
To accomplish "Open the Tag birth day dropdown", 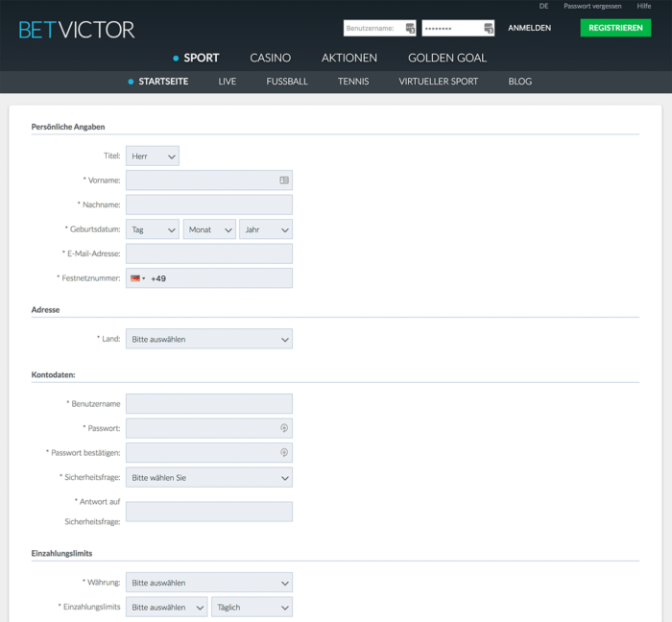I will 153,229.
